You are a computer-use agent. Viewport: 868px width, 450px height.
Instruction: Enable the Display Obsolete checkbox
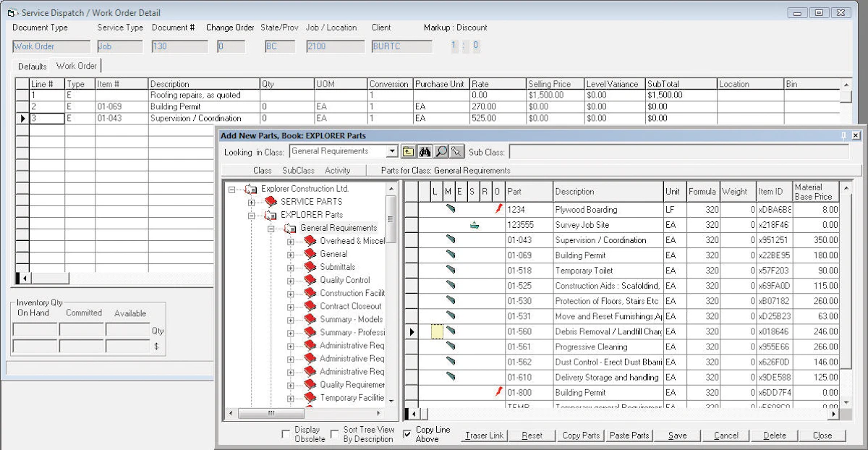pyautogui.click(x=286, y=435)
